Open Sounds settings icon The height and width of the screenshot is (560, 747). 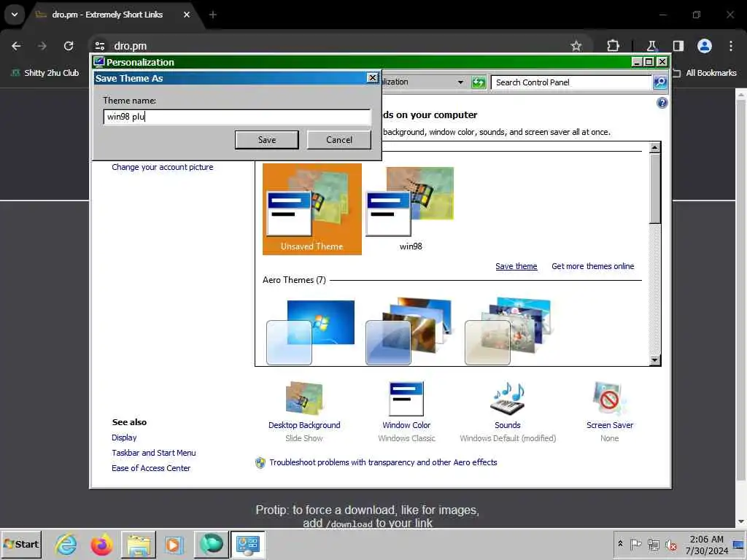click(x=508, y=398)
